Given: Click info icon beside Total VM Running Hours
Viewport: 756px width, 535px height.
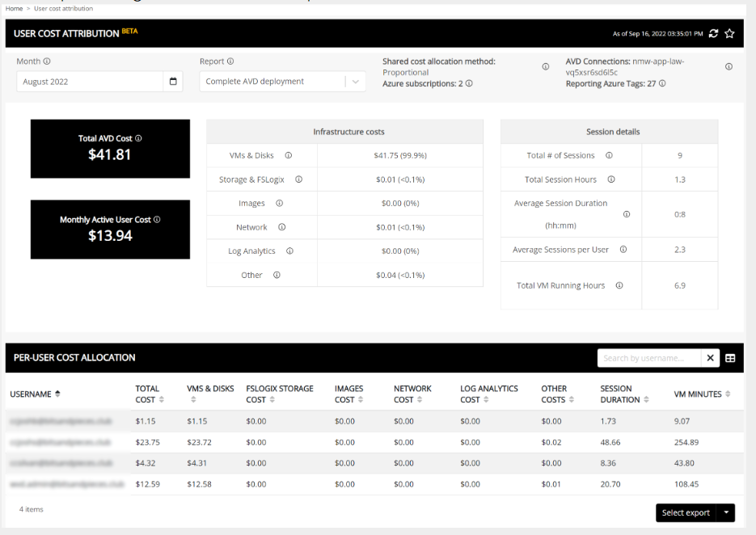Looking at the screenshot, I should pos(619,285).
